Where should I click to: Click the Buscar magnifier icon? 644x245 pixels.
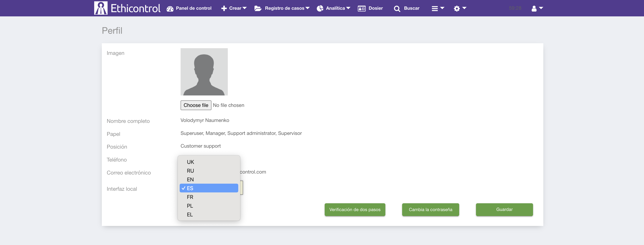click(x=397, y=9)
